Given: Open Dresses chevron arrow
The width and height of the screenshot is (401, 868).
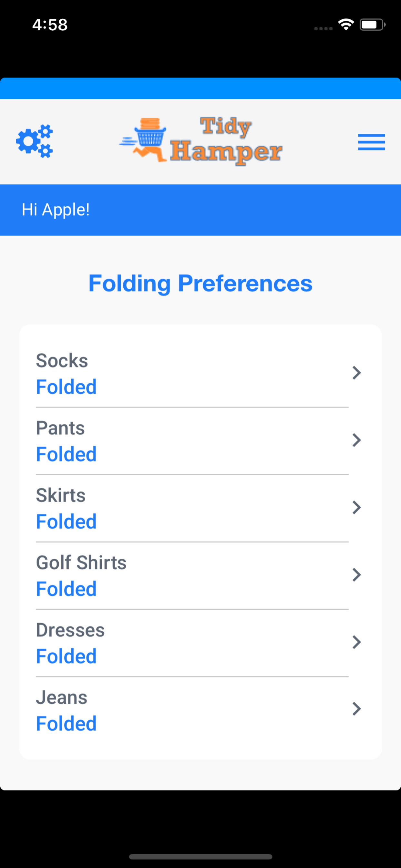Looking at the screenshot, I should click(356, 642).
